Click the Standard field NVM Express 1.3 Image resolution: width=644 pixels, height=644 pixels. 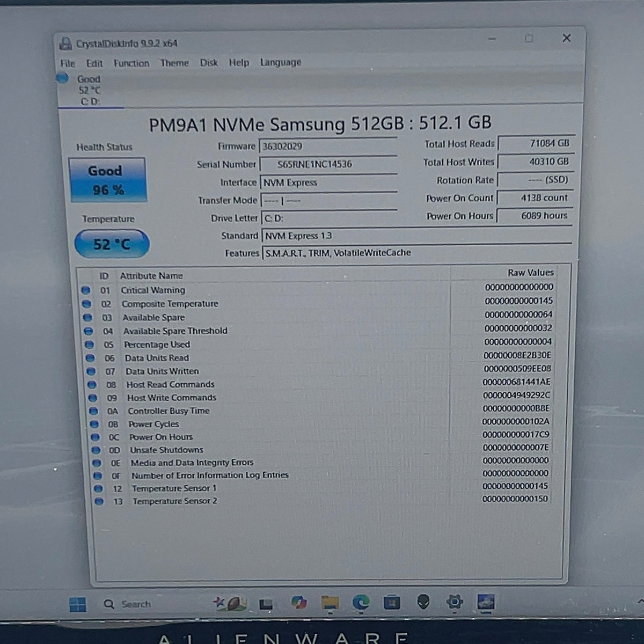416,236
